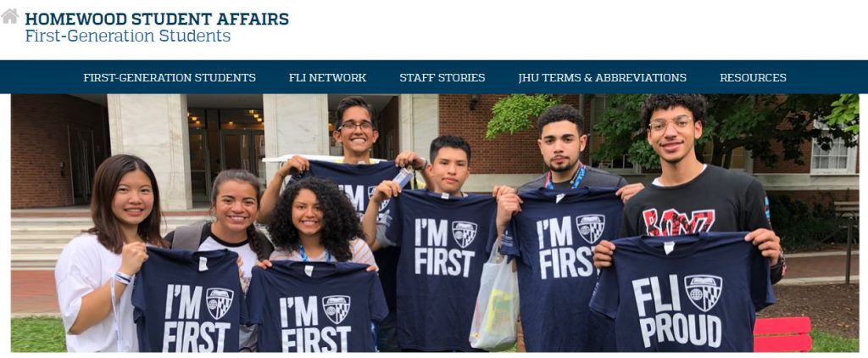Open the Homewood Student Affairs title link
The height and width of the screenshot is (358, 868).
point(157,19)
